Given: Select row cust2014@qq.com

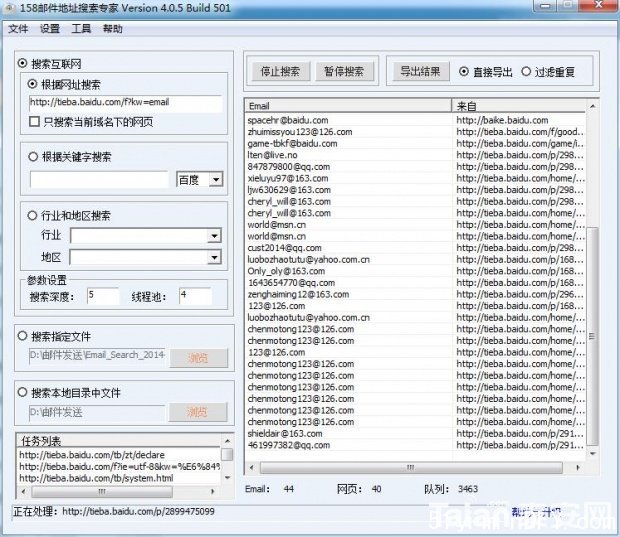Looking at the screenshot, I should (x=415, y=248).
